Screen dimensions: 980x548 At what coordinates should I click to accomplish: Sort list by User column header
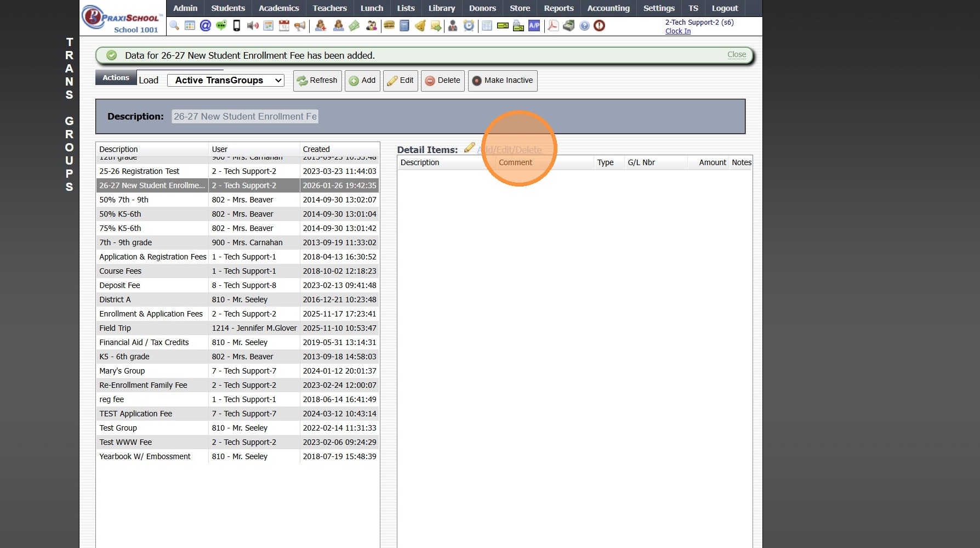[254, 149]
